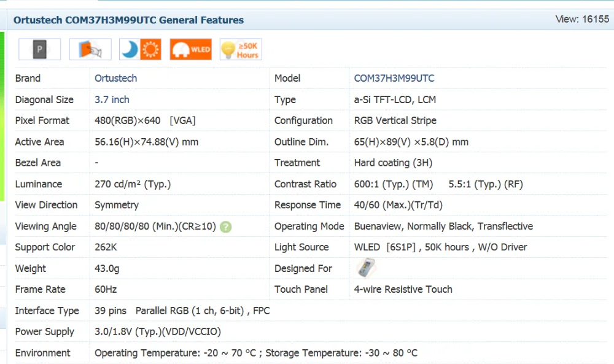Open the 3.7 inch diagonal size link

tap(112, 99)
